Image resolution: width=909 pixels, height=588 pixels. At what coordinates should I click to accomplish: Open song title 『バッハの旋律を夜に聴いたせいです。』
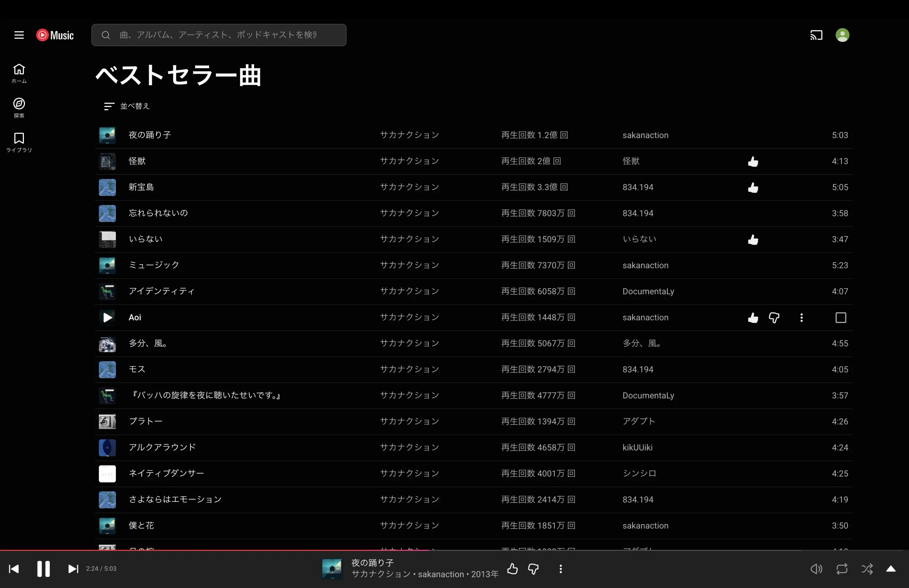(206, 395)
